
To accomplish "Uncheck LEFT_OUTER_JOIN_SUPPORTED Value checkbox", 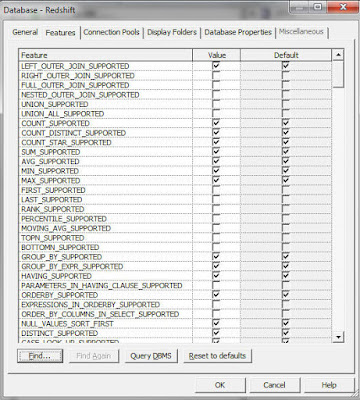I will (x=216, y=66).
